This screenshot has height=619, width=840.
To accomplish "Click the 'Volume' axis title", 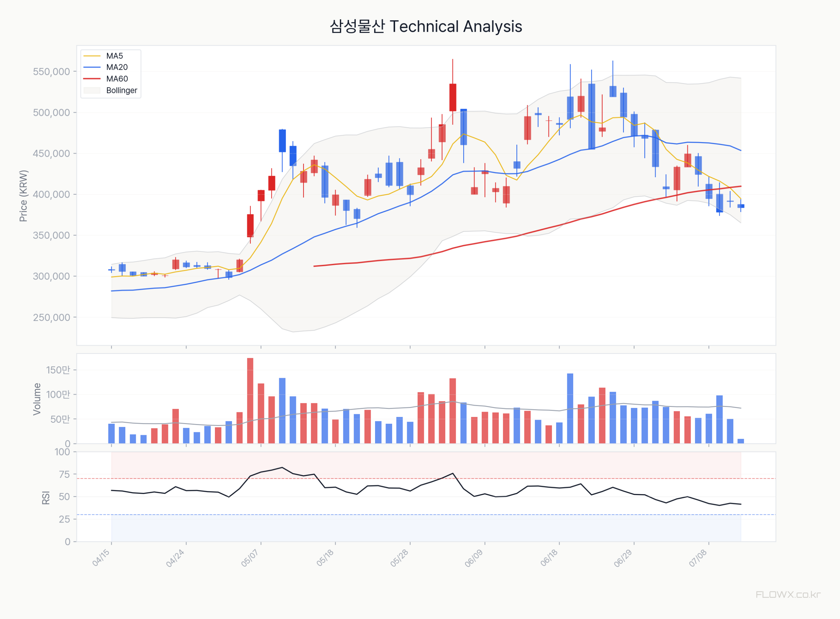I will (x=37, y=399).
